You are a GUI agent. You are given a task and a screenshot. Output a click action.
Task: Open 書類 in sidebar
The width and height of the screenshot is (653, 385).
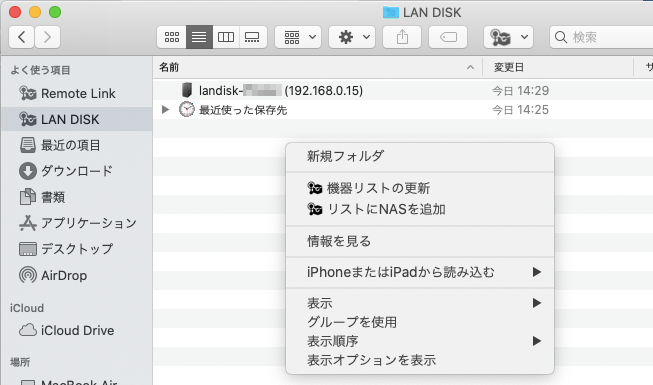click(77, 197)
